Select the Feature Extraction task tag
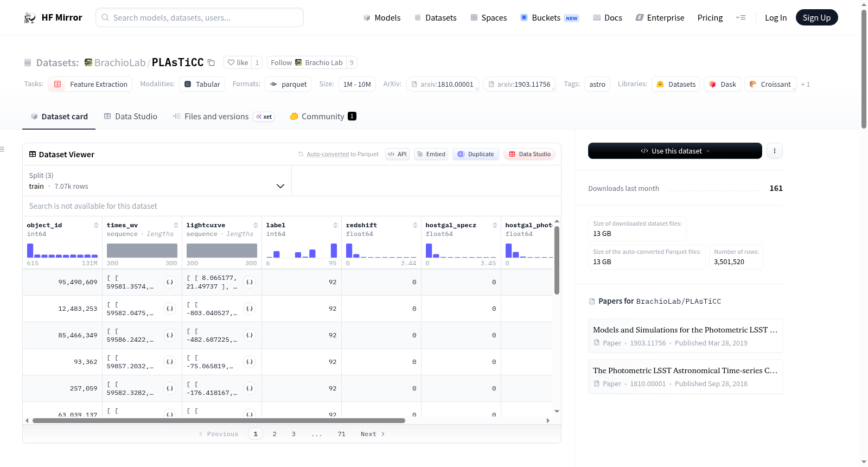This screenshot has height=467, width=868. pos(90,84)
